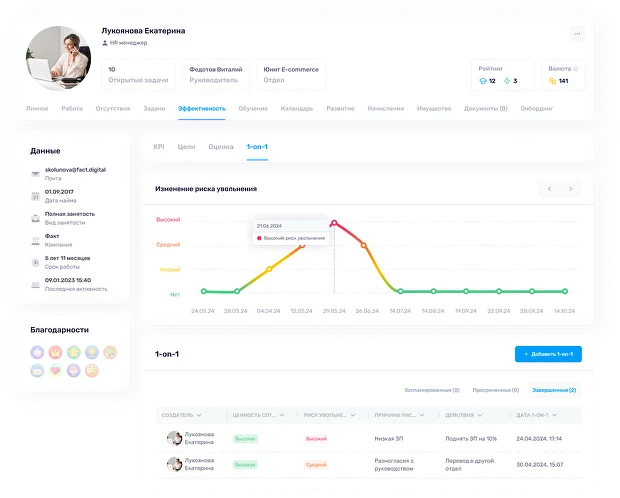Click the thumbs-up gratitude badge
620x498 pixels.
[x=37, y=352]
